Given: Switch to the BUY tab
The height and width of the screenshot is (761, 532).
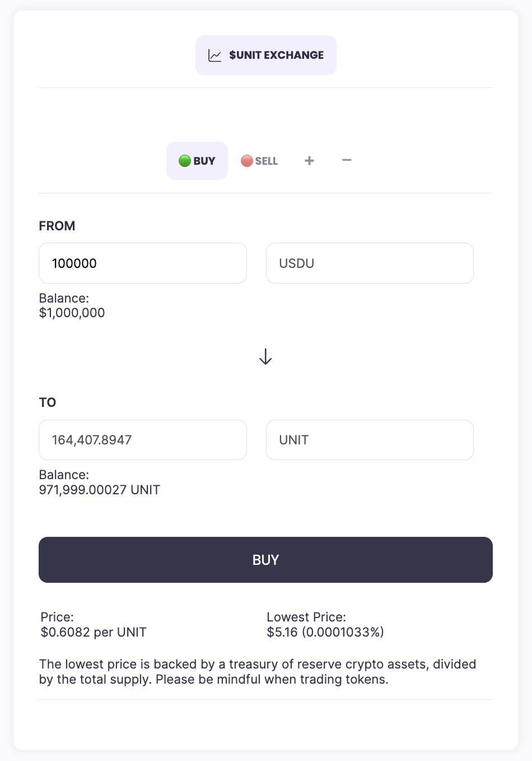Looking at the screenshot, I should tap(197, 161).
